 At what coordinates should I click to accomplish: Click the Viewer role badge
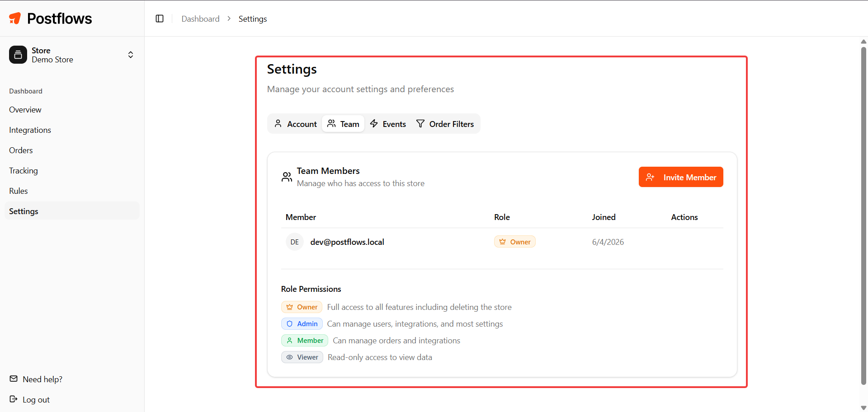point(302,357)
